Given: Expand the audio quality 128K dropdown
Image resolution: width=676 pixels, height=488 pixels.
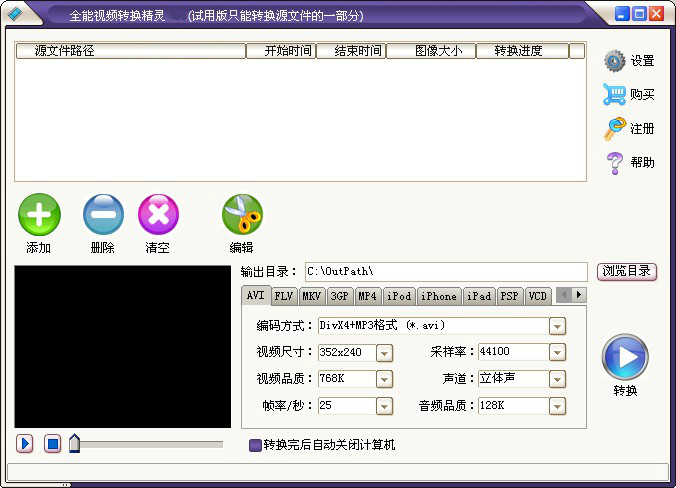Looking at the screenshot, I should pyautogui.click(x=557, y=406).
